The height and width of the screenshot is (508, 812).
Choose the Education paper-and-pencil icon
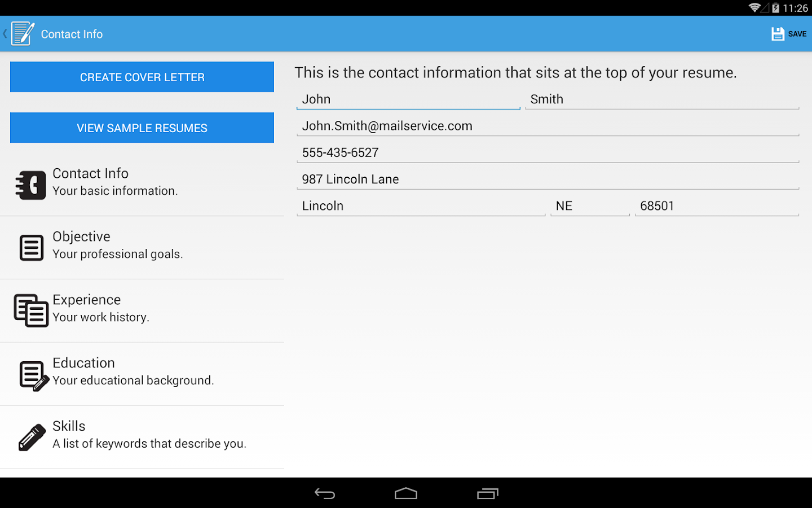(34, 376)
